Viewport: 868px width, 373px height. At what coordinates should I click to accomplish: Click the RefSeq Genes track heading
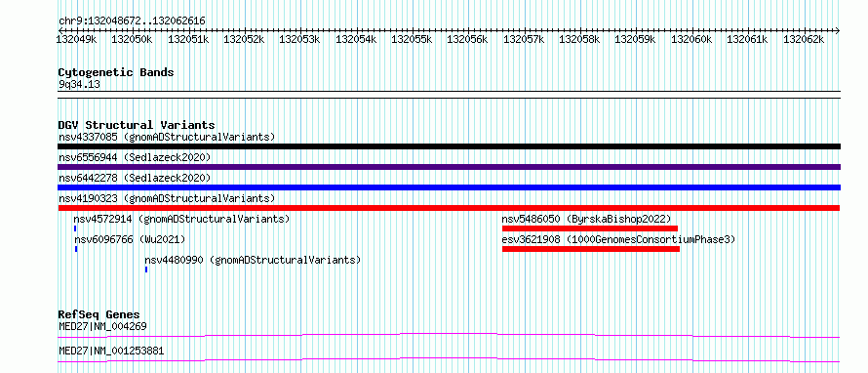click(x=99, y=314)
